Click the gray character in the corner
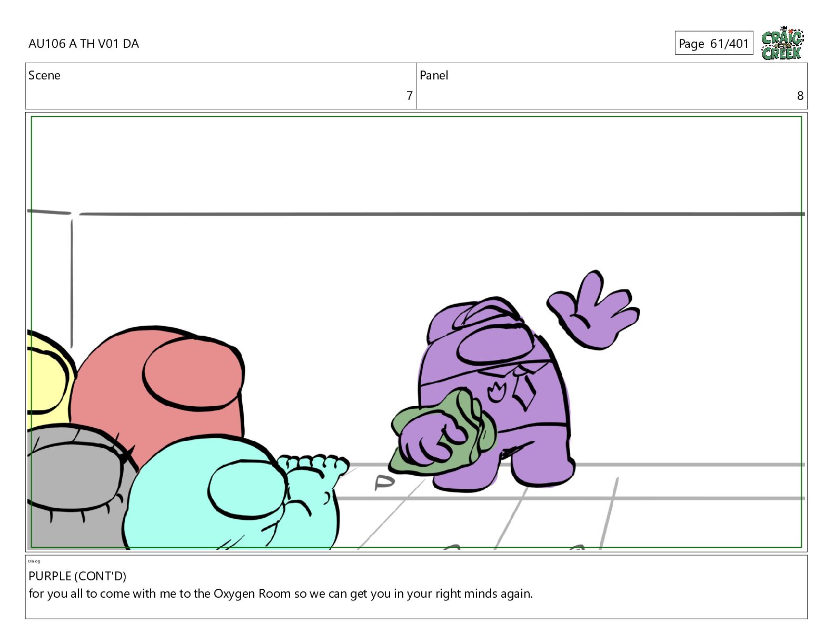Viewport: 834px width, 644px height. (79, 487)
